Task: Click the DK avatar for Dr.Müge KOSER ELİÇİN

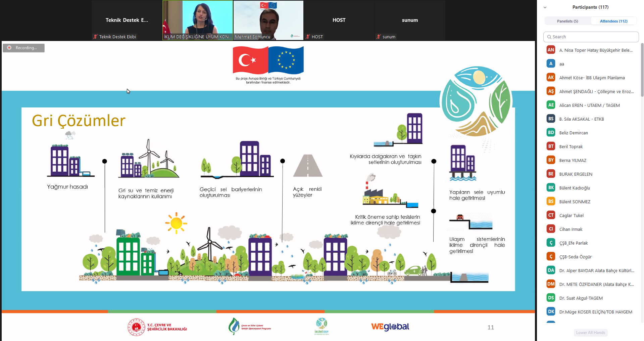Action: [x=551, y=312]
